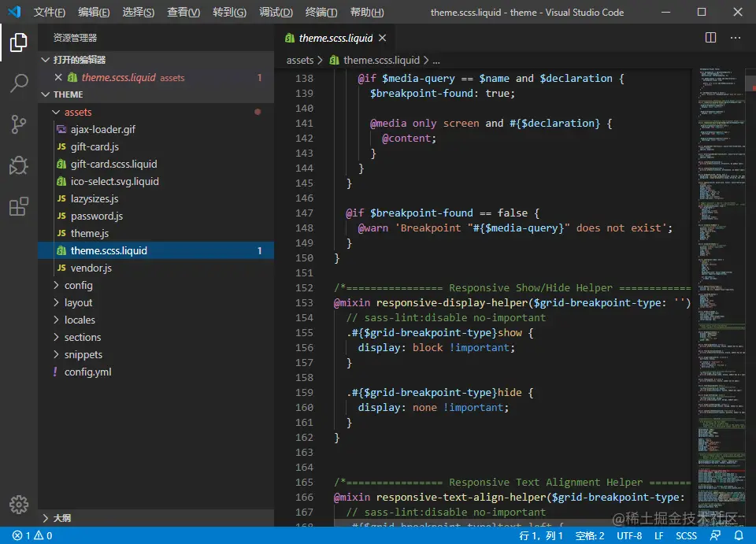Expand the snippets folder
Screen dimensions: 756x544
coord(83,355)
